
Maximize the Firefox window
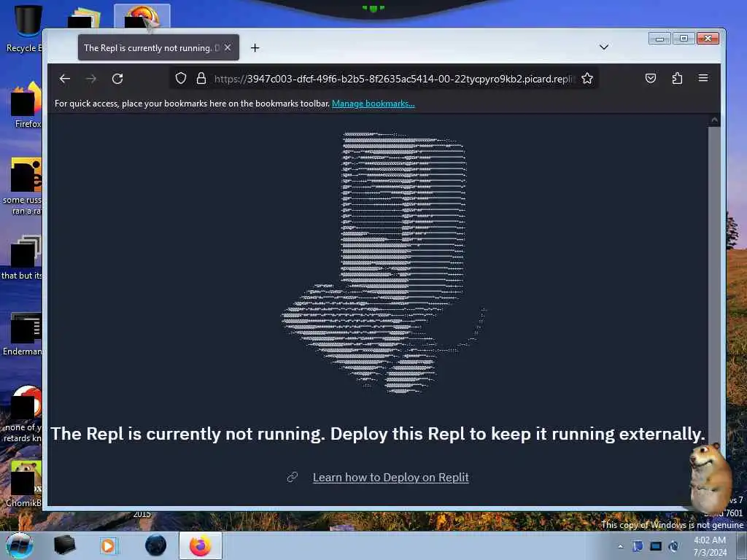pos(684,39)
